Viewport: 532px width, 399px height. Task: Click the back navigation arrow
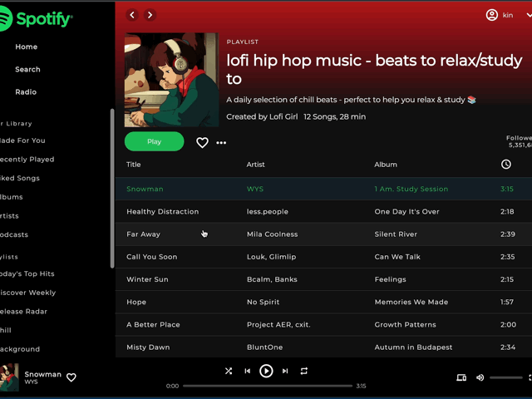pyautogui.click(x=132, y=15)
